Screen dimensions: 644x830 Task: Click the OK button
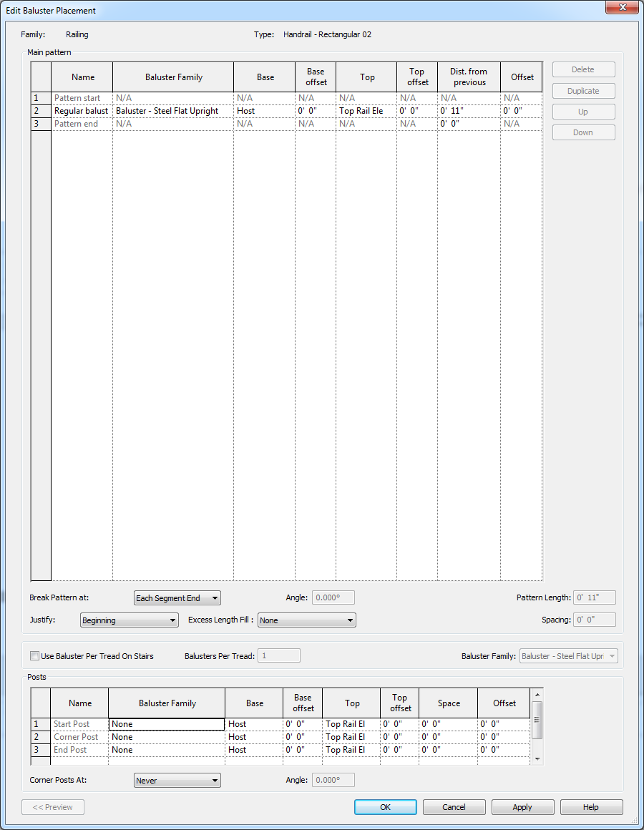click(385, 807)
